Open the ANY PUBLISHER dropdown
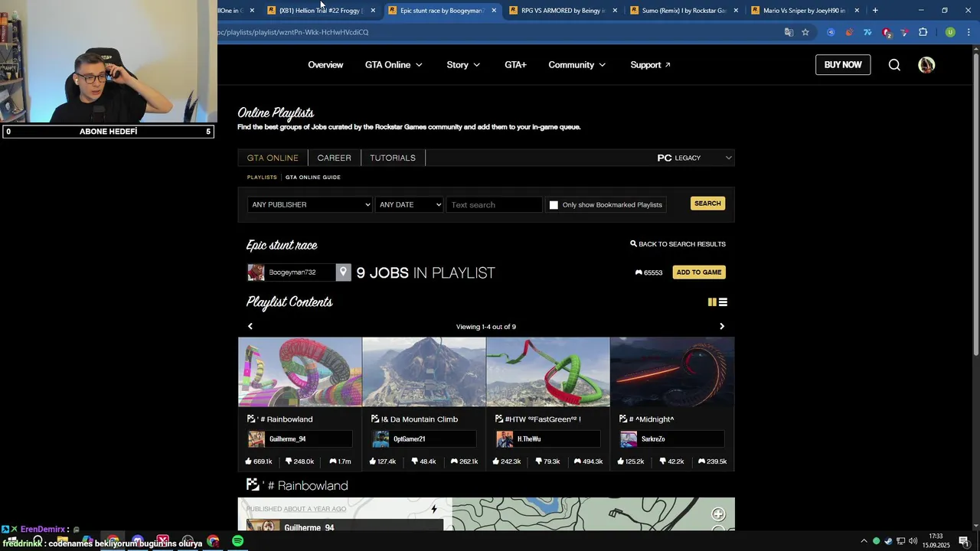980x551 pixels. click(310, 204)
